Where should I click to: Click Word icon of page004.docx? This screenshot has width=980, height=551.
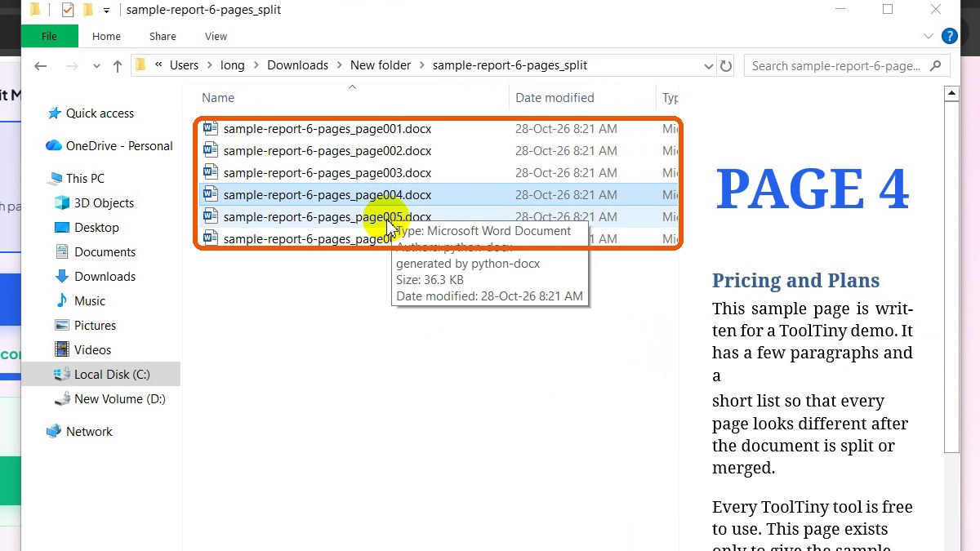pos(210,194)
